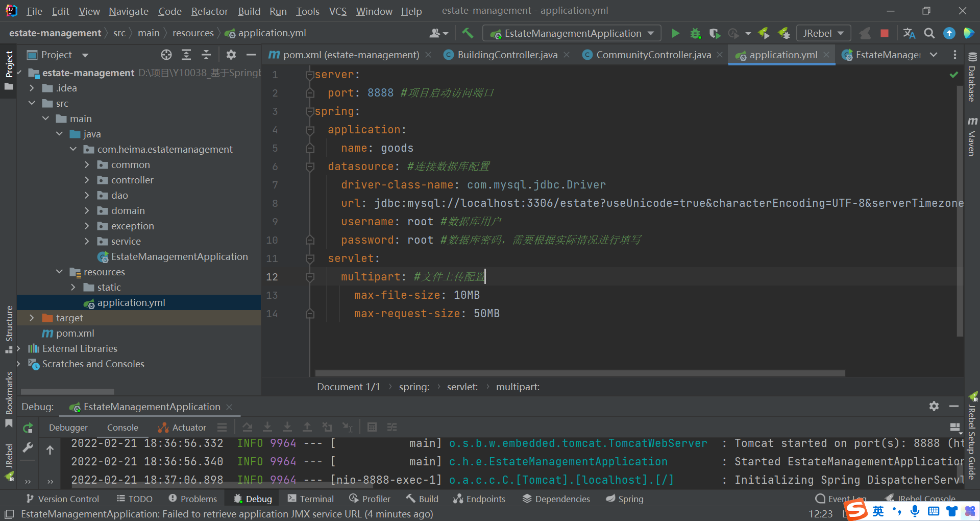Open Version Control tool window
The image size is (980, 521).
(x=62, y=499)
